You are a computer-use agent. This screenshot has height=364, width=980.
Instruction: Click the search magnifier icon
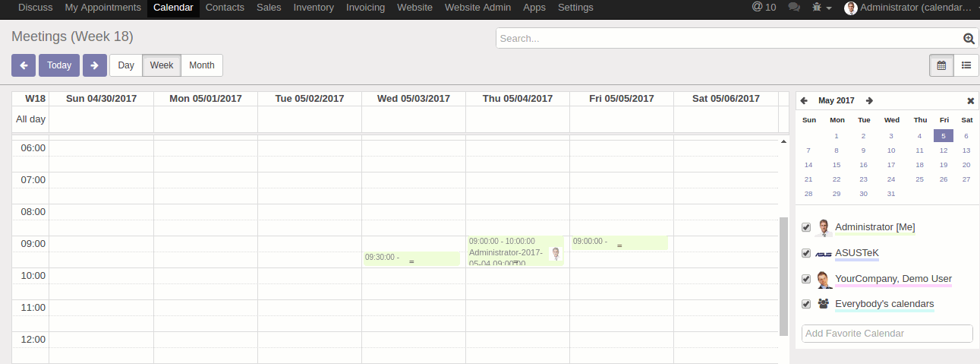[x=969, y=39]
